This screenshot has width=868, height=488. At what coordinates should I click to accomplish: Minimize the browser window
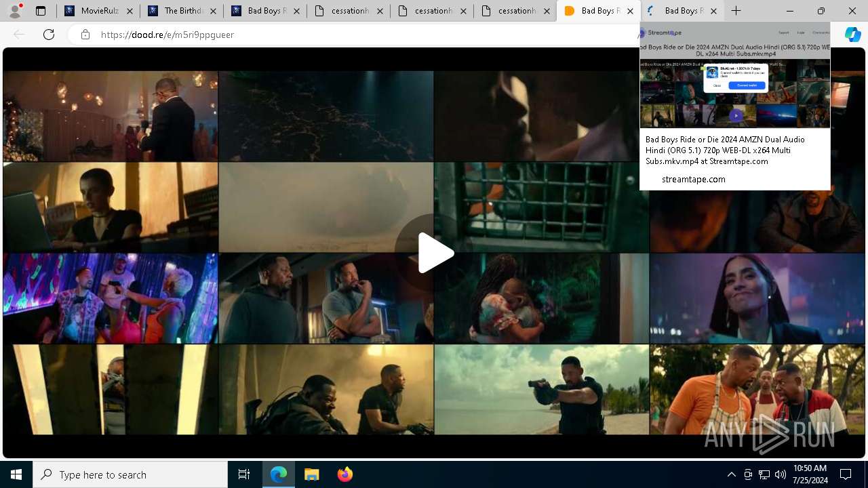[x=790, y=11]
